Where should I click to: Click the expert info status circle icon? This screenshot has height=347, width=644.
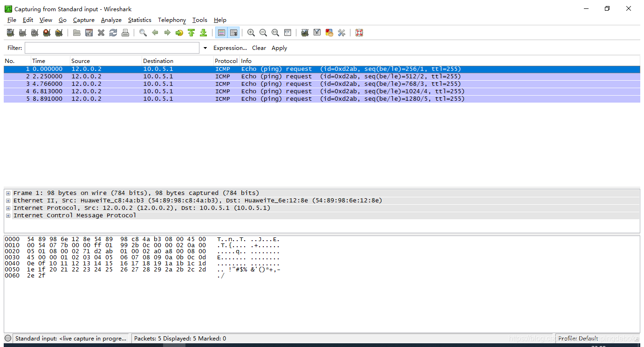pos(8,338)
